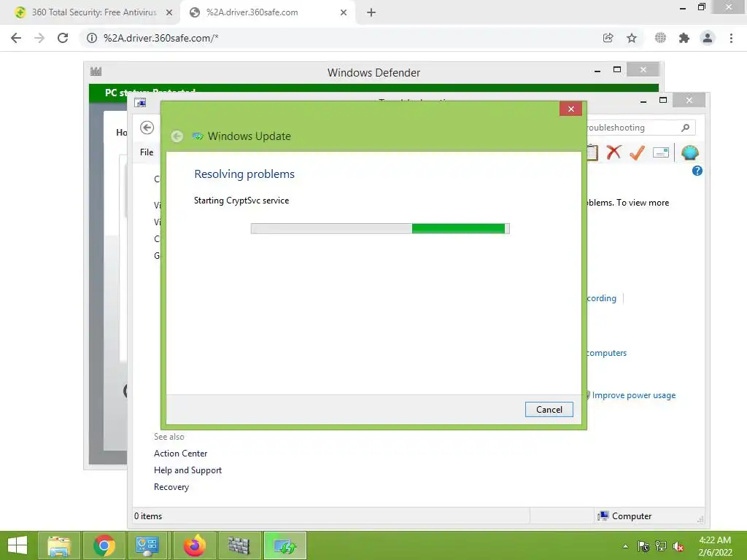The image size is (747, 560).
Task: Click the muted volume tray icon
Action: 678,546
